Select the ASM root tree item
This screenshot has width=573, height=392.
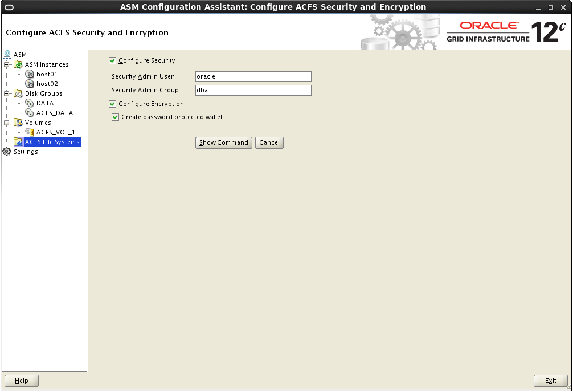20,55
